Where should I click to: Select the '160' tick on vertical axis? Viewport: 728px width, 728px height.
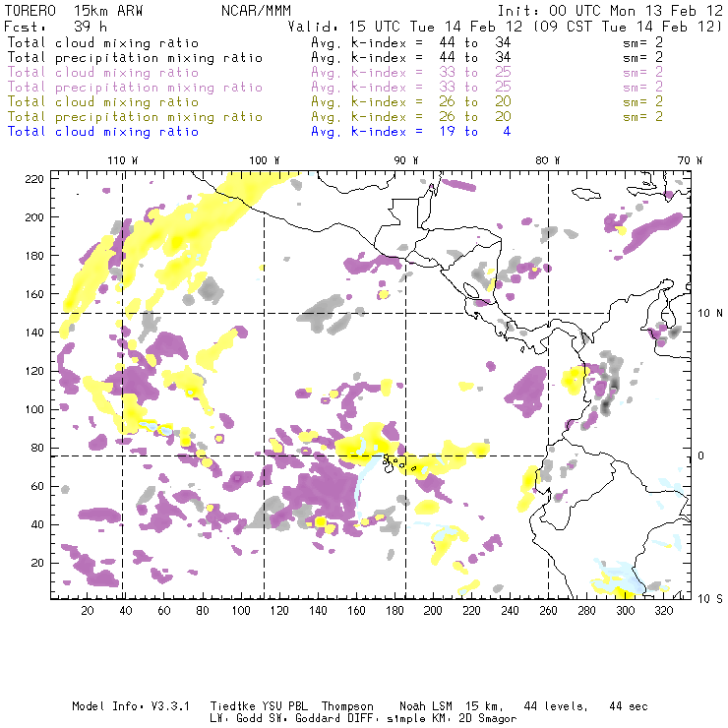tap(34, 294)
